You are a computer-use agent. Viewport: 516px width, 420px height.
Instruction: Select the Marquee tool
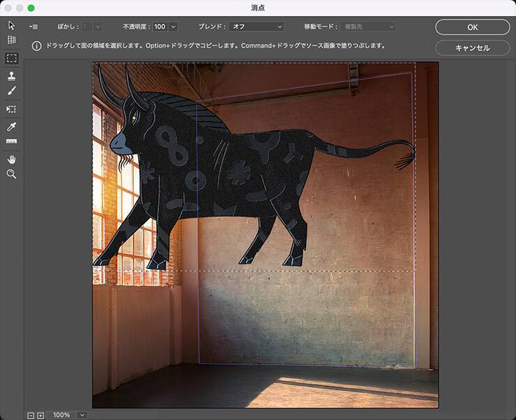(x=11, y=58)
